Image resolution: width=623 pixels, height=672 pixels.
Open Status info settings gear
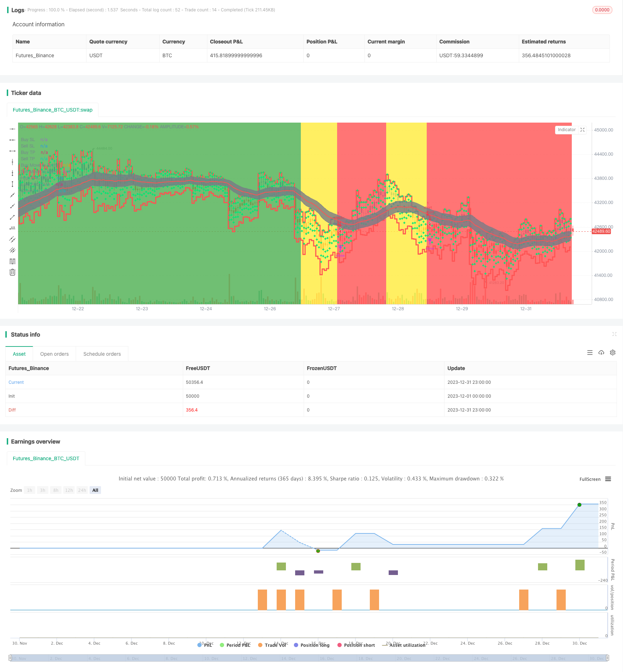[x=613, y=353]
